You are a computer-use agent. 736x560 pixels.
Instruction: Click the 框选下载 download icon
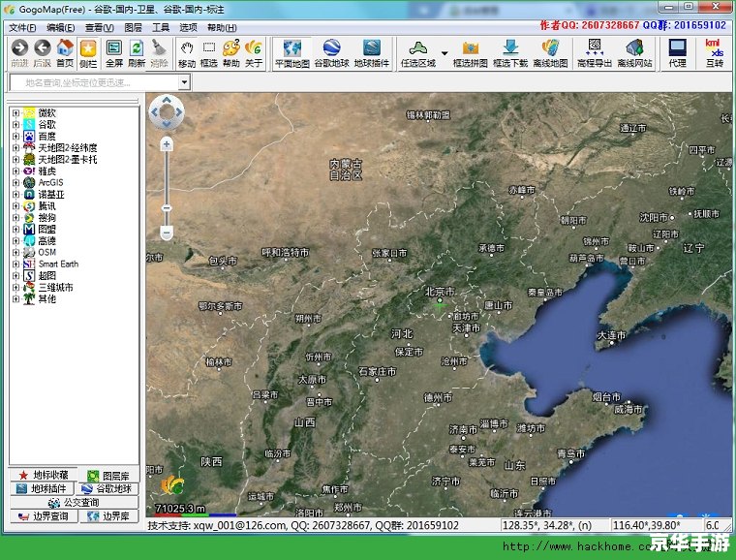click(x=510, y=52)
